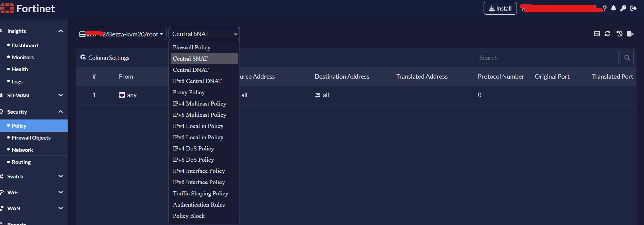Click the export icon above table

pos(630,34)
